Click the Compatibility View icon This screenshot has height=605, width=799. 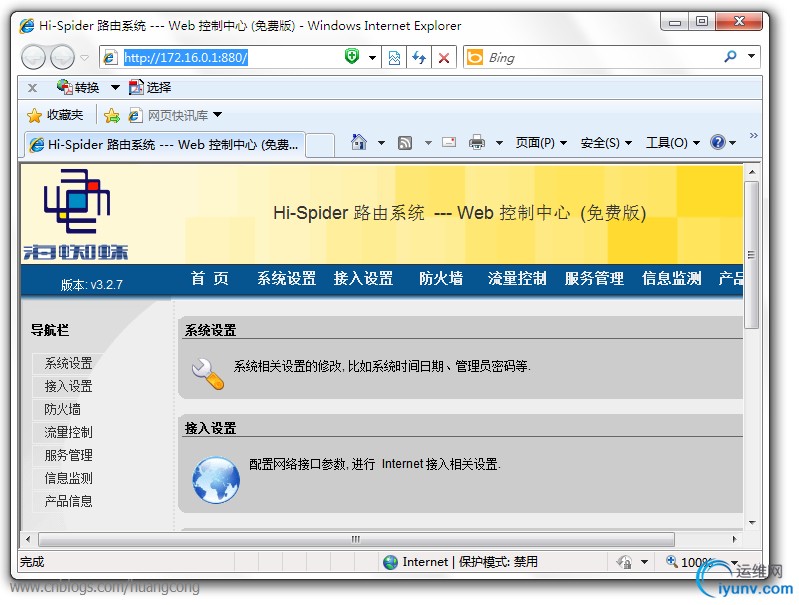pyautogui.click(x=394, y=58)
